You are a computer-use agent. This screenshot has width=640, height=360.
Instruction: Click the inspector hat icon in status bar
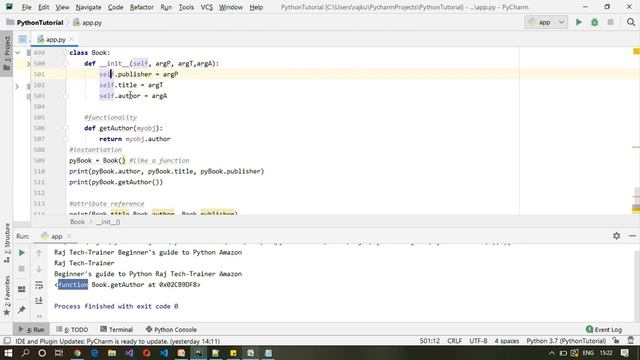[631, 341]
